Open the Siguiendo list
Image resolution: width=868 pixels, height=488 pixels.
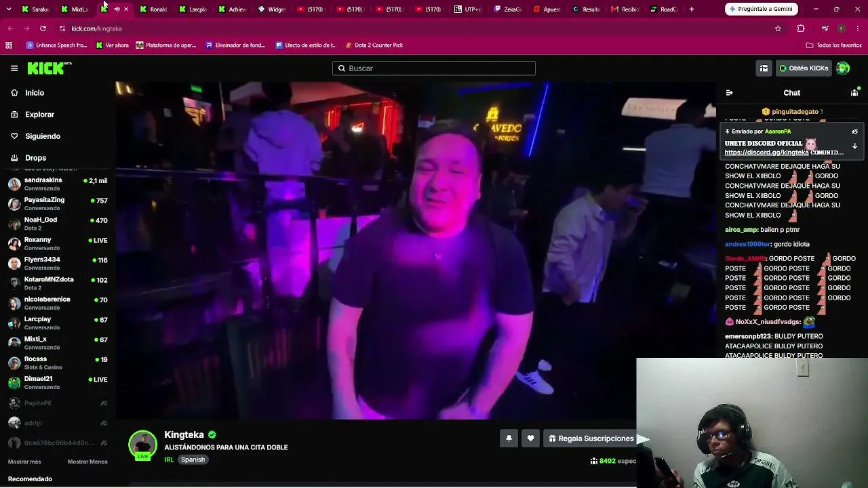[43, 136]
